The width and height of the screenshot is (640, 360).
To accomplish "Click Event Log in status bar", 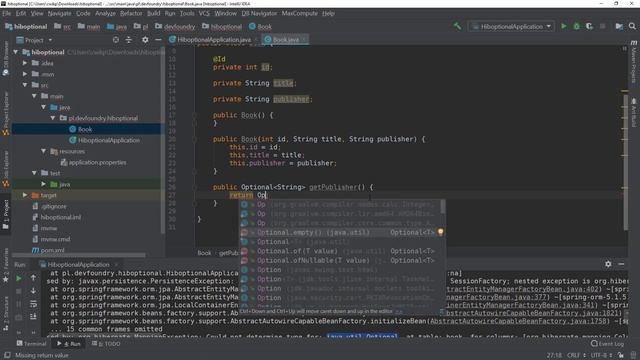I will click(607, 344).
